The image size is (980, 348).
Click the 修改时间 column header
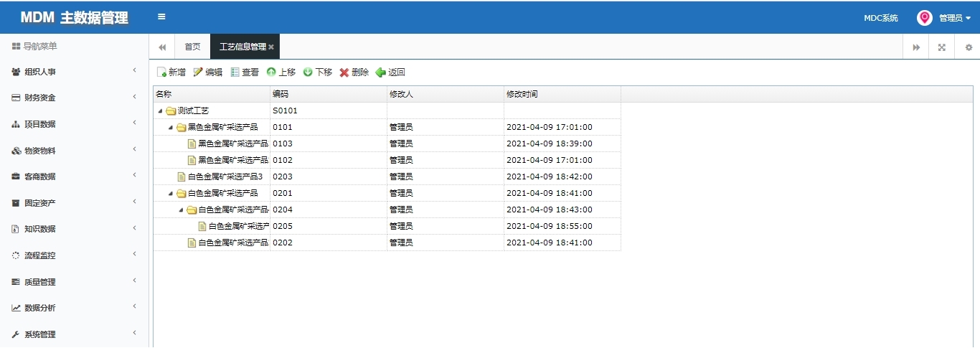562,94
